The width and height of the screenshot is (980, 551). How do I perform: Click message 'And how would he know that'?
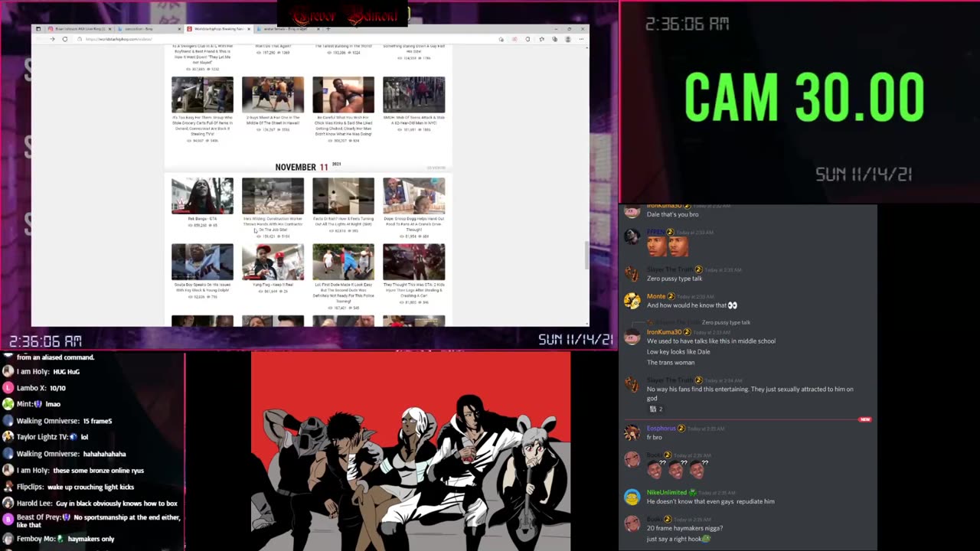click(x=692, y=305)
